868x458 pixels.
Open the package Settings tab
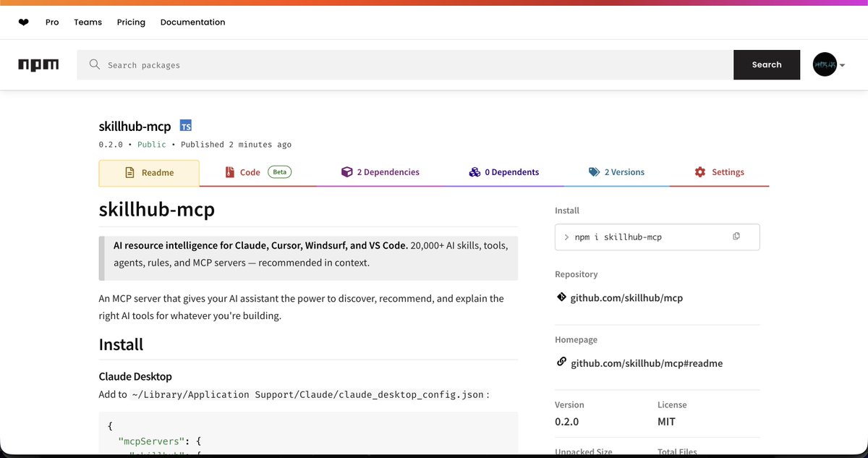[x=719, y=172]
